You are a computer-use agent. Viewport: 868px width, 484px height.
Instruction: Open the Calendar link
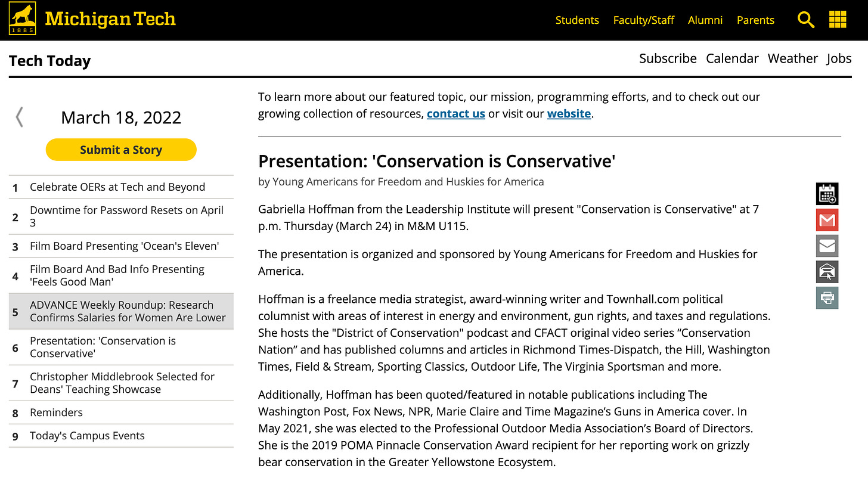pos(732,58)
